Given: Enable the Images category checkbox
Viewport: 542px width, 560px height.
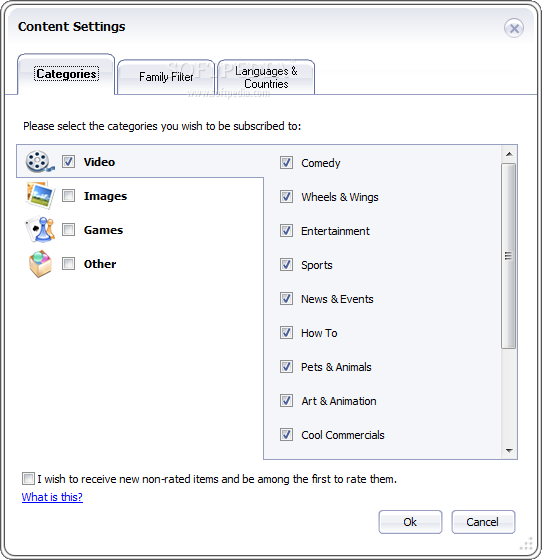Looking at the screenshot, I should coord(68,196).
